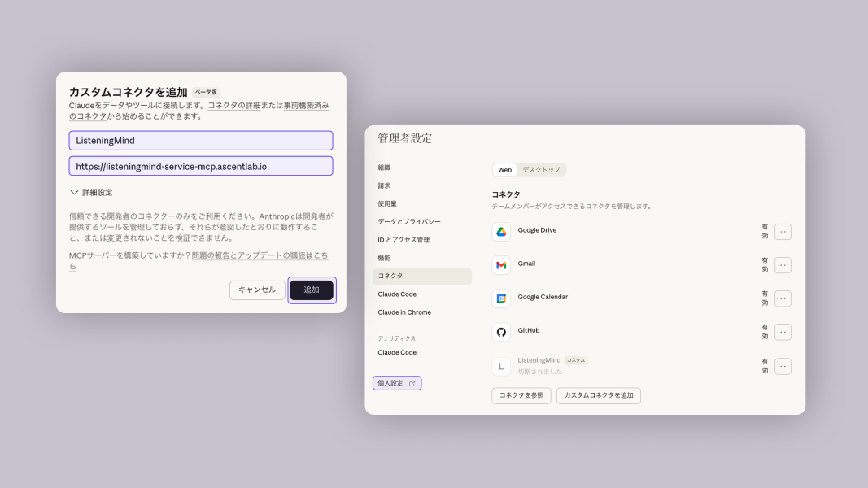
Task: Open the コネクタの詳細 link
Action: coord(234,105)
